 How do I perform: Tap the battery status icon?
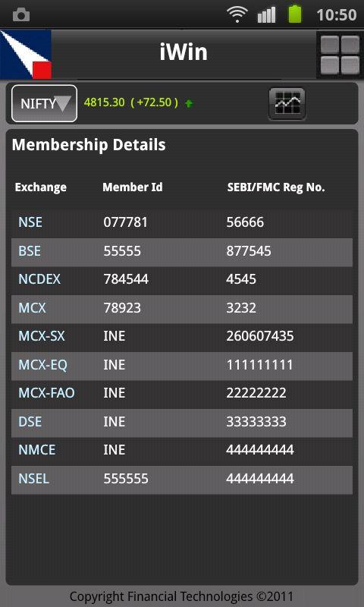[x=295, y=14]
